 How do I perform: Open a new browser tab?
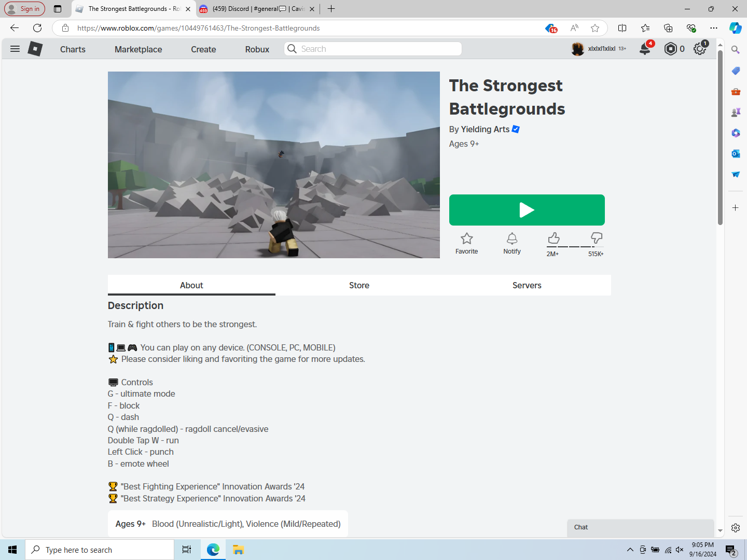click(x=331, y=9)
